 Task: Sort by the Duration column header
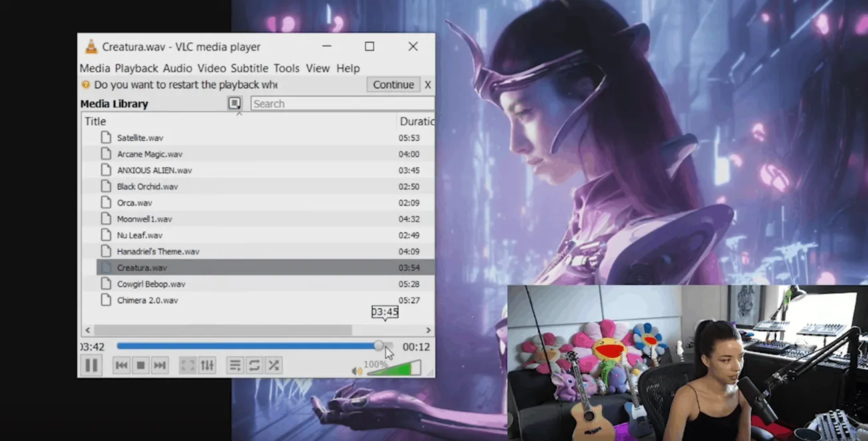click(416, 121)
